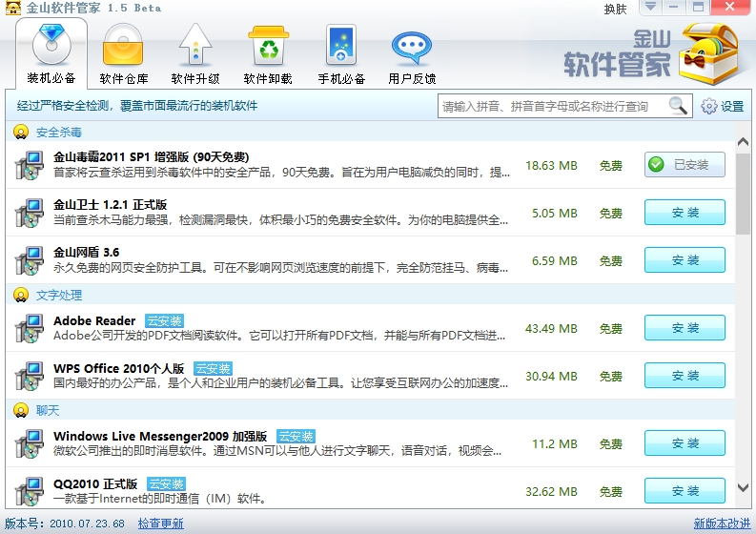Open 手机必备 tab
This screenshot has height=534, width=756.
(x=341, y=54)
